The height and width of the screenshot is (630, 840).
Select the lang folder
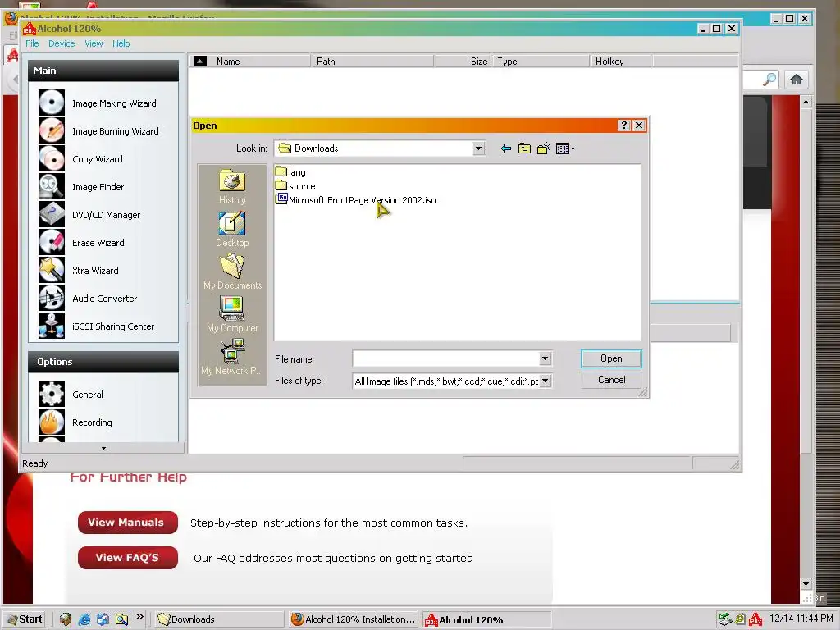point(291,172)
